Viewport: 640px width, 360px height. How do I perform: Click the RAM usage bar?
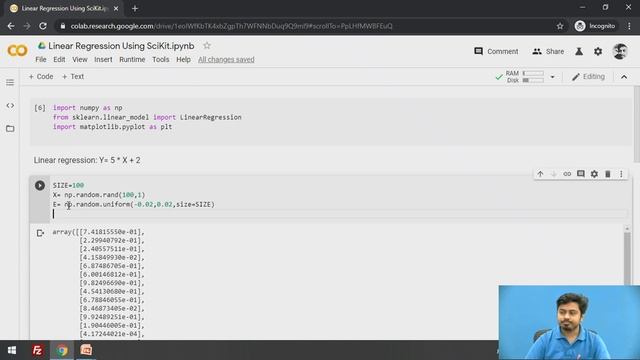point(533,73)
